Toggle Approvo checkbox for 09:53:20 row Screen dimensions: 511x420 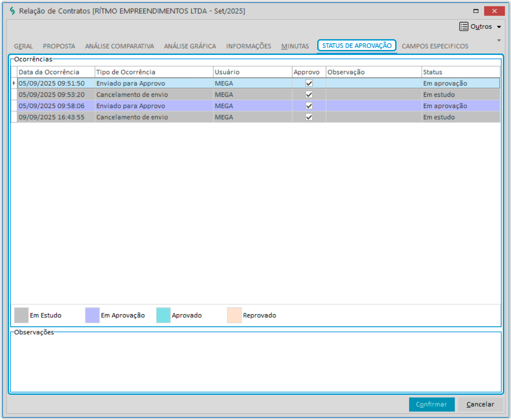(x=309, y=95)
